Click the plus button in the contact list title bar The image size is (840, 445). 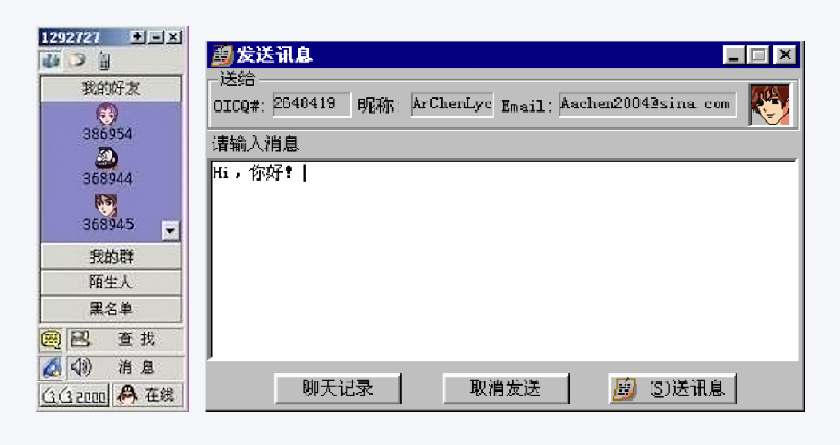click(138, 37)
